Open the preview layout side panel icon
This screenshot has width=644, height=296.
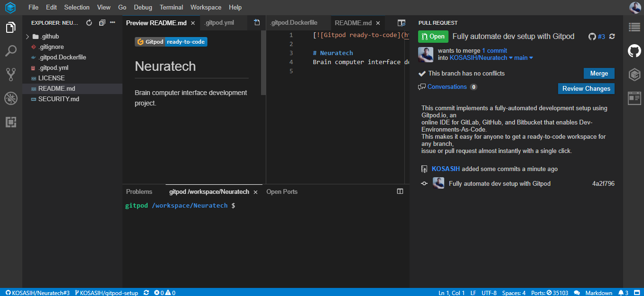coord(634,98)
